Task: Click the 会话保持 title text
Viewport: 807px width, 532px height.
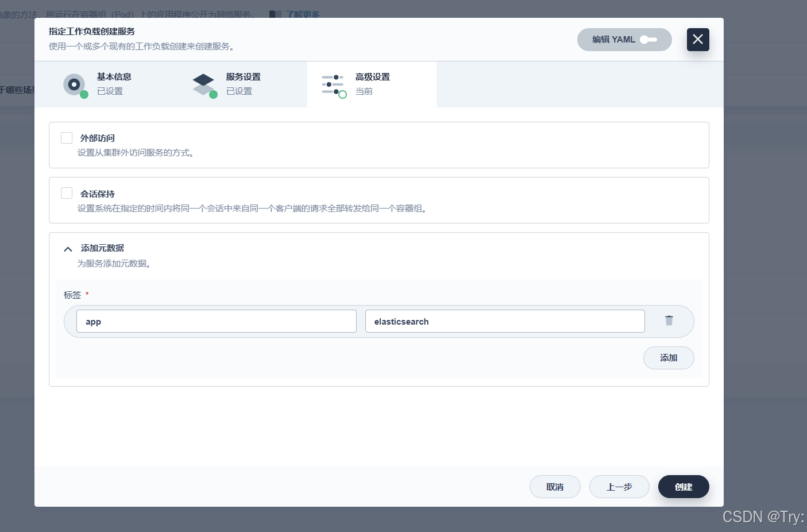Action: click(98, 194)
